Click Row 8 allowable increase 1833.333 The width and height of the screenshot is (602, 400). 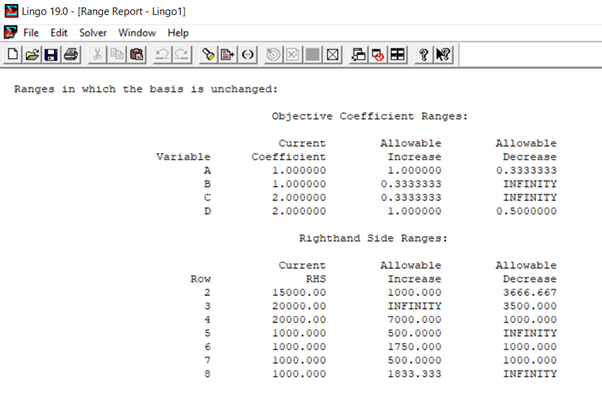pos(415,374)
